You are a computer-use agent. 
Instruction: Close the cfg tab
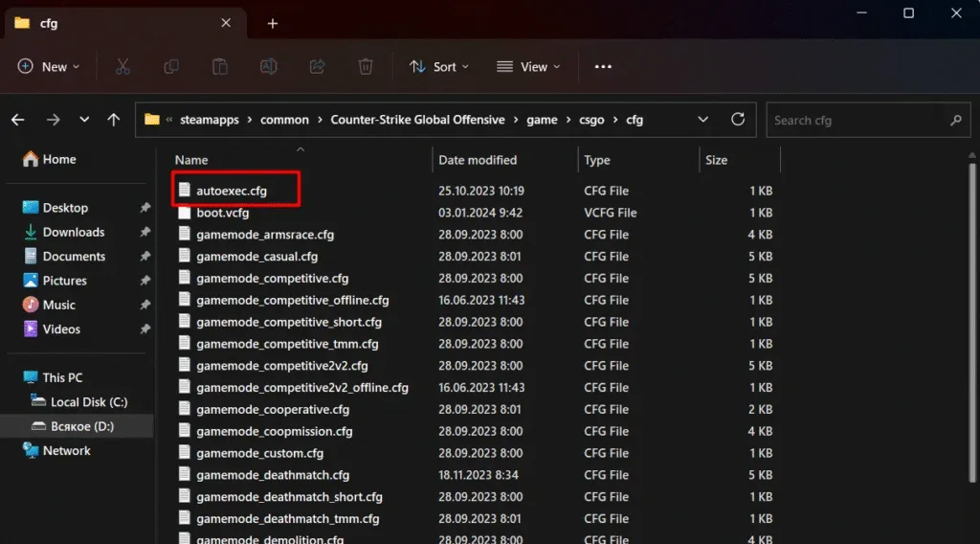coord(226,23)
